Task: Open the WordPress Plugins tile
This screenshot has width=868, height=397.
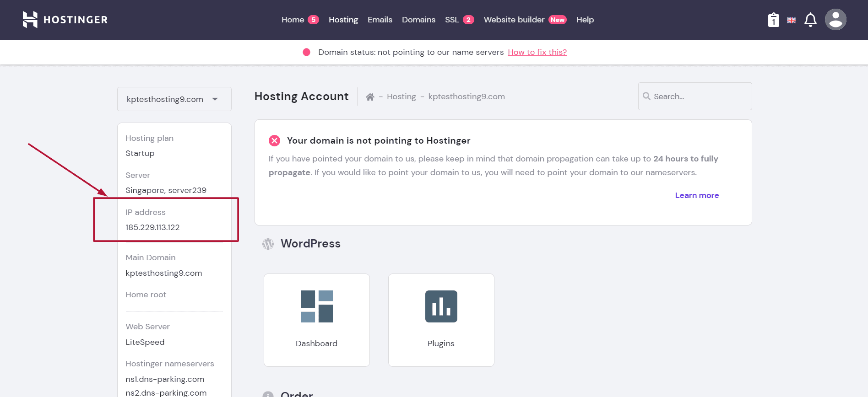Action: point(441,320)
